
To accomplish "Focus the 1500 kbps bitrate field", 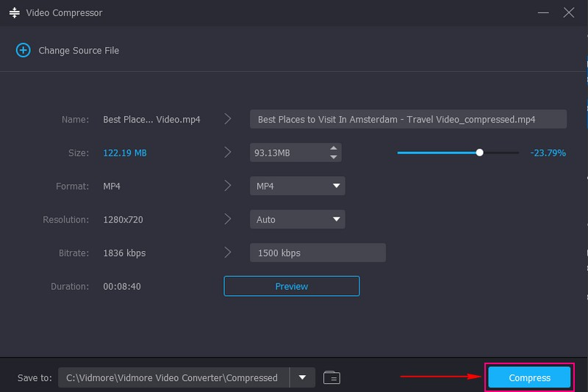I will (318, 253).
